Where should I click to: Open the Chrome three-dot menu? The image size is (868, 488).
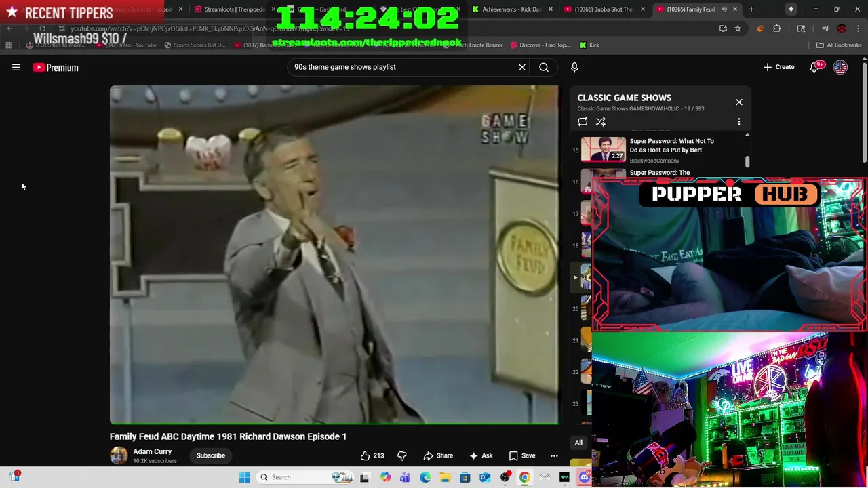point(858,28)
